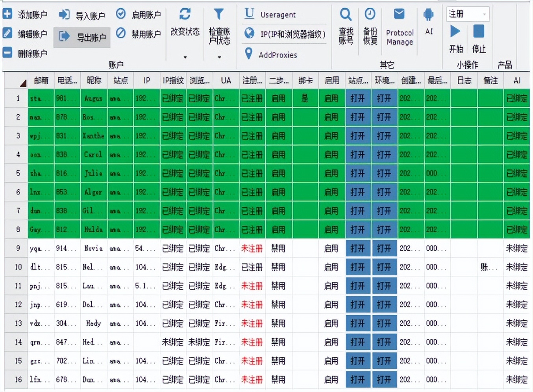Viewport: 533px width, 392px height.
Task: Open Protocol Manage envelope icon
Action: tap(399, 15)
